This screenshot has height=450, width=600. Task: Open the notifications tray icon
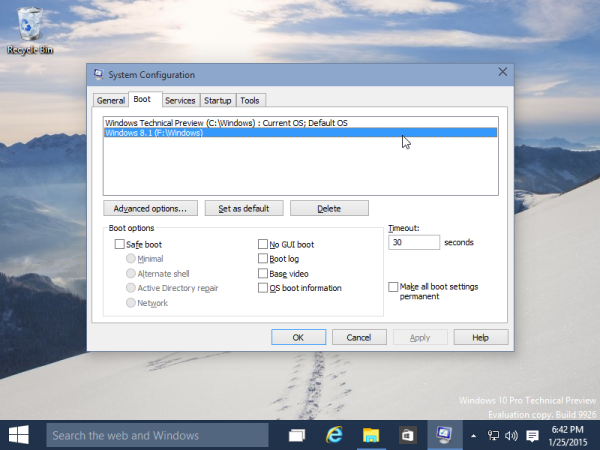(x=532, y=435)
